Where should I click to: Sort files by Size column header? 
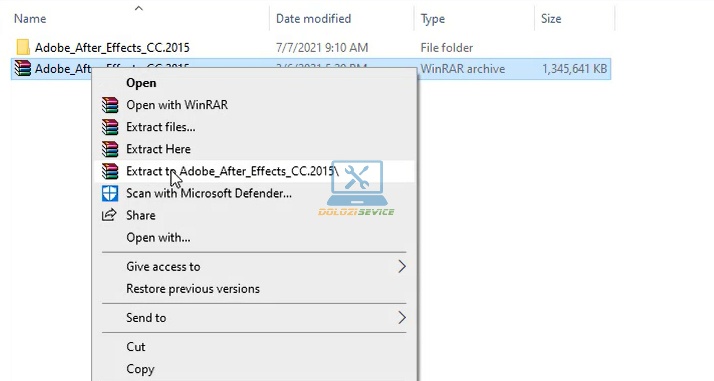(x=551, y=19)
